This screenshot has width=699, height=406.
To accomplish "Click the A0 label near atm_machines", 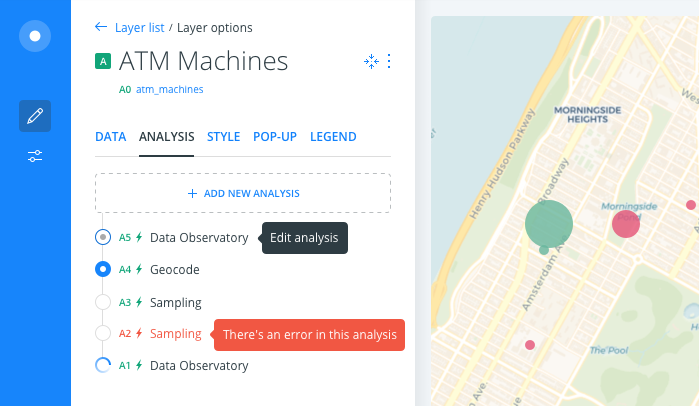I will 125,90.
